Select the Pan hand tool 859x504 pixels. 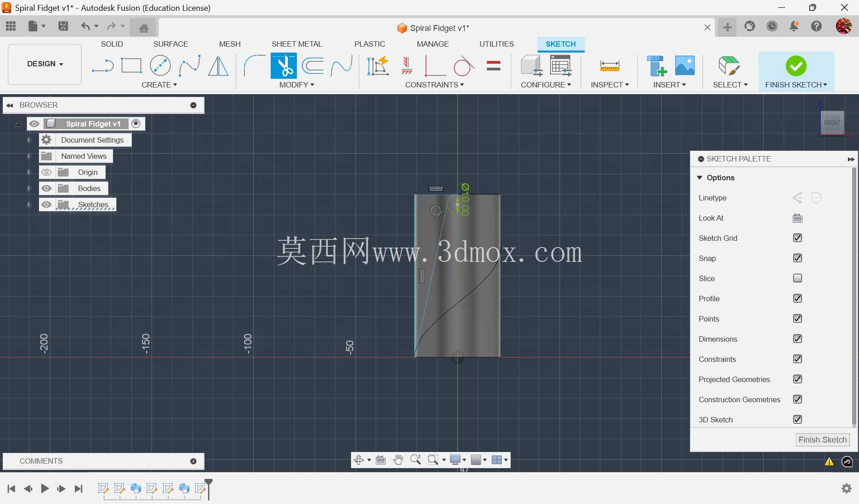[398, 460]
